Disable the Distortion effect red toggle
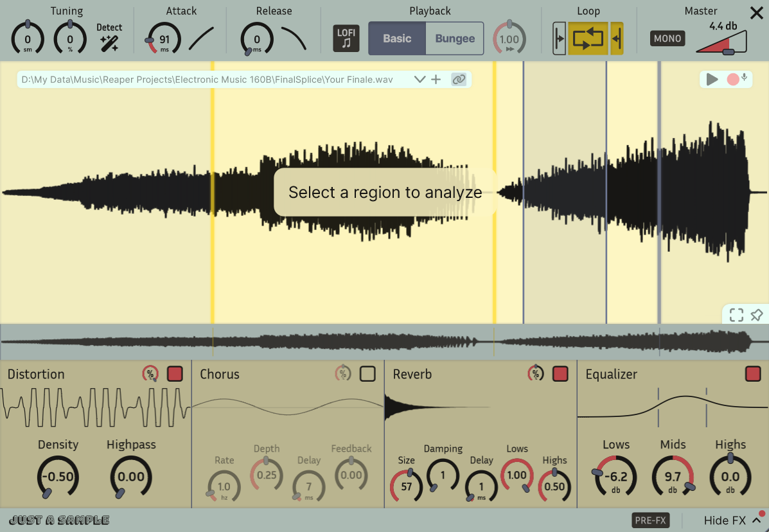Screen dimensions: 769x532 pyautogui.click(x=175, y=374)
